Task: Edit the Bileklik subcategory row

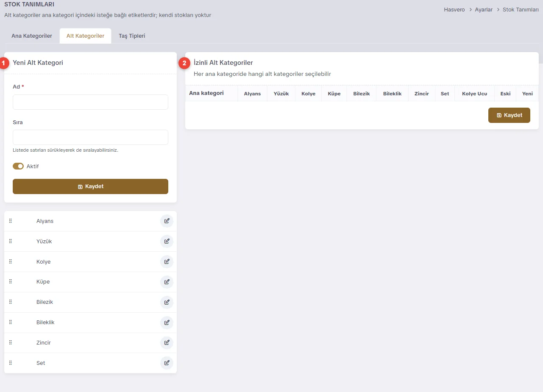Action: (167, 322)
